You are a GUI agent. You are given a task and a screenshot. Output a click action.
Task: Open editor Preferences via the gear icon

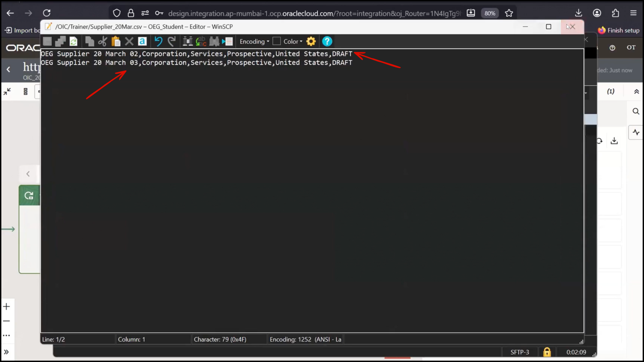tap(311, 41)
